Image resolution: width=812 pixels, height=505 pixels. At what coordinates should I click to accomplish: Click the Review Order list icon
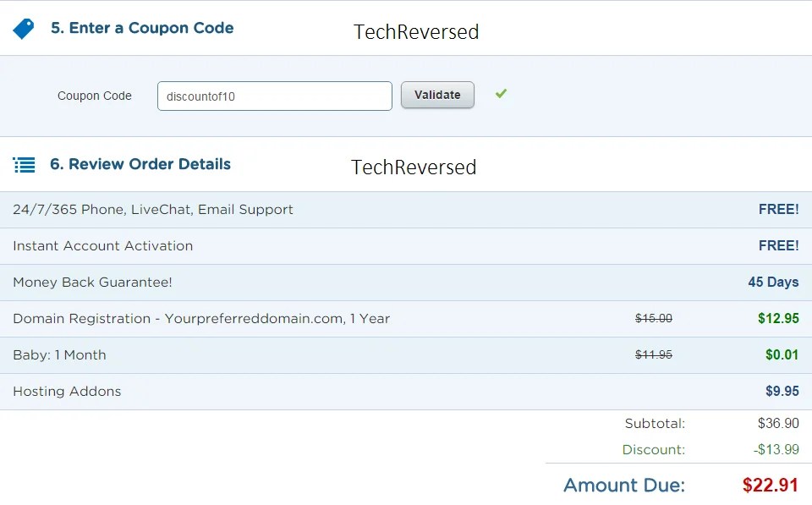(x=24, y=165)
